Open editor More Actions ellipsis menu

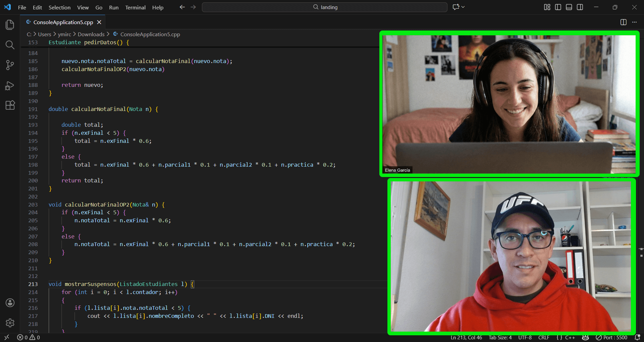tap(634, 22)
